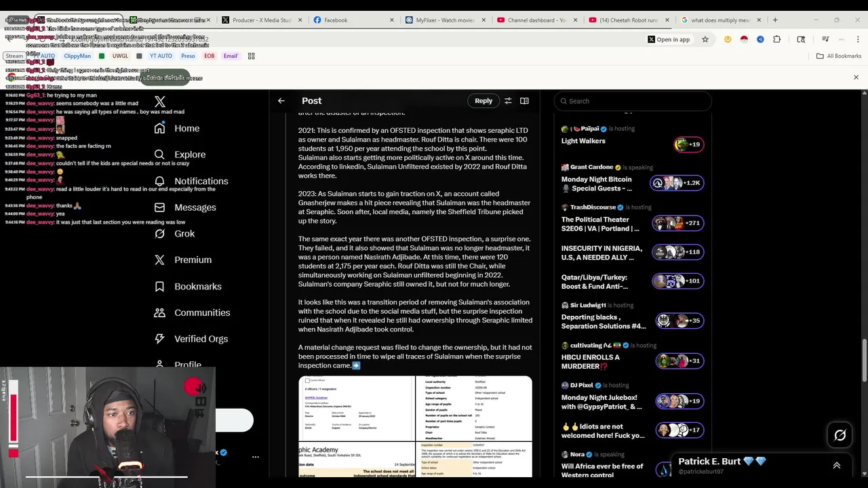Open top-right inspection image in post
The image size is (868, 488).
point(474,408)
